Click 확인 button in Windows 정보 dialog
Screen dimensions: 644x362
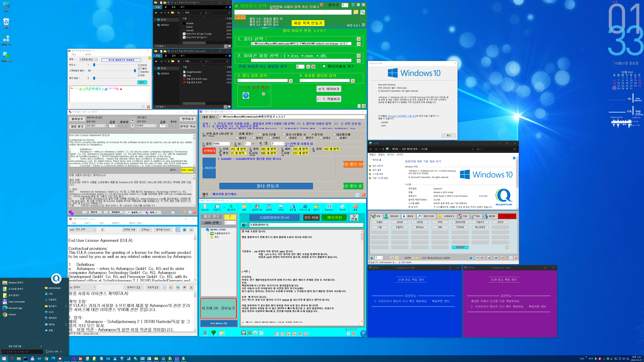(448, 135)
